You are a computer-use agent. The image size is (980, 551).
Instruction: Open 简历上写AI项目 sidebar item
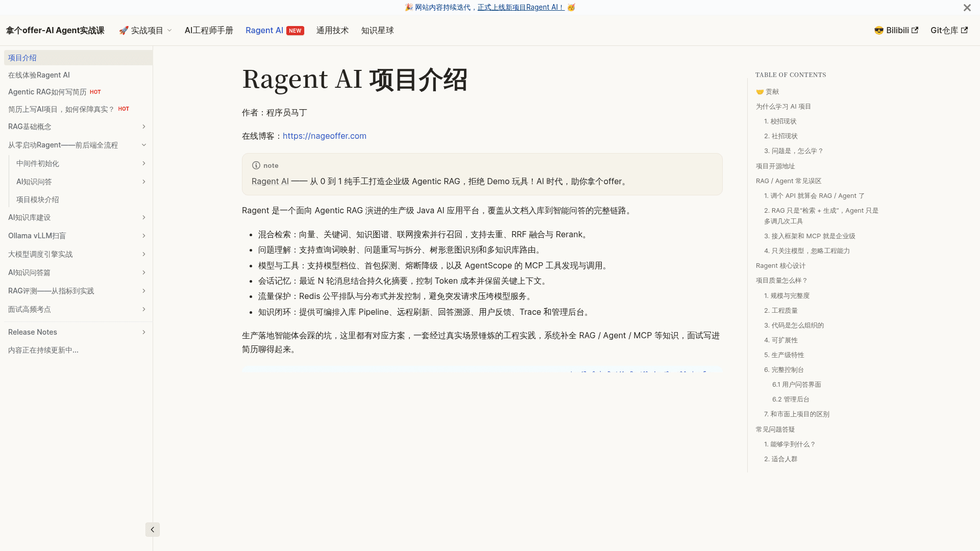pos(78,109)
